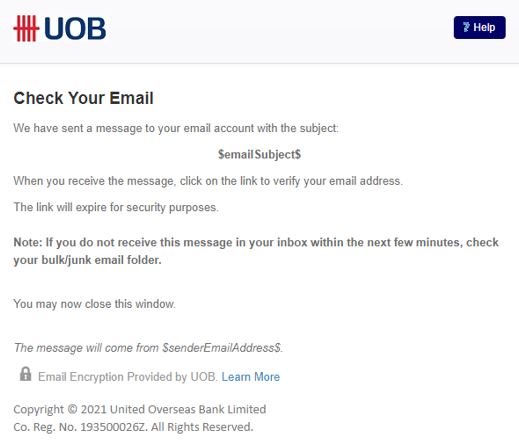Click the Check Your Email heading

point(83,98)
